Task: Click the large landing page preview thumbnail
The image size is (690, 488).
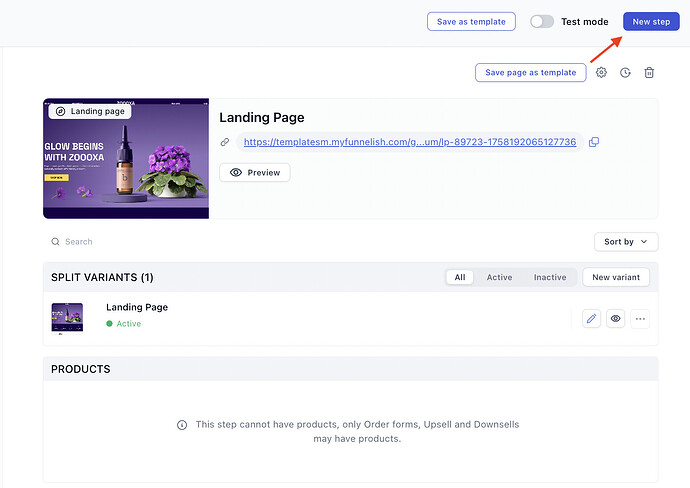Action: (x=126, y=158)
